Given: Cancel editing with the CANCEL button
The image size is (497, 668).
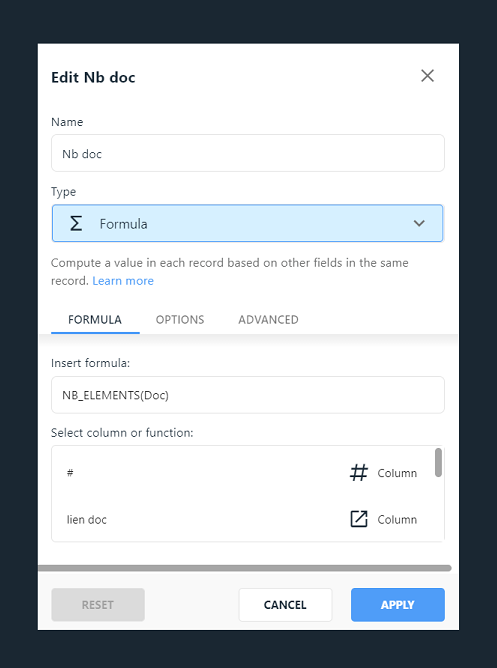Looking at the screenshot, I should click(x=285, y=605).
